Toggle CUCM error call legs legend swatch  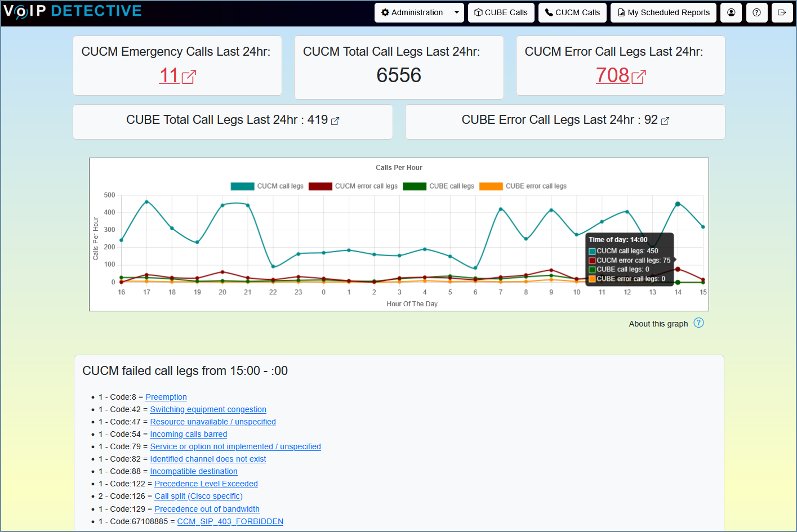click(320, 186)
